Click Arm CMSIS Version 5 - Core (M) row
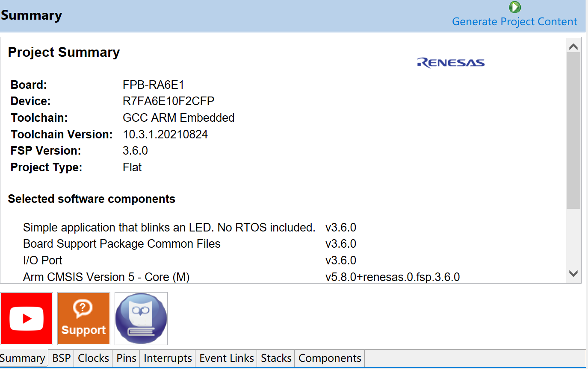The height and width of the screenshot is (369, 588). (241, 277)
